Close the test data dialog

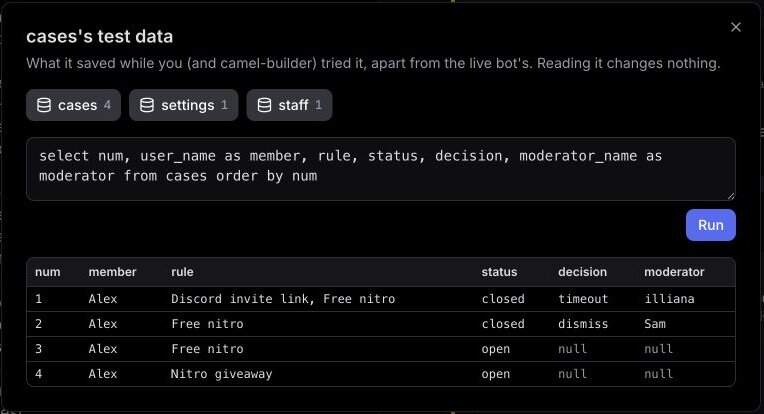pyautogui.click(x=736, y=27)
